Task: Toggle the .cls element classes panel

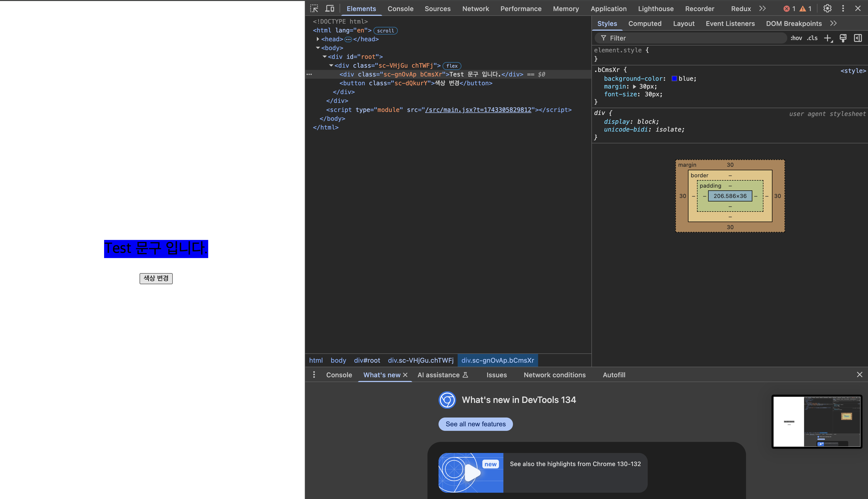Action: (812, 38)
